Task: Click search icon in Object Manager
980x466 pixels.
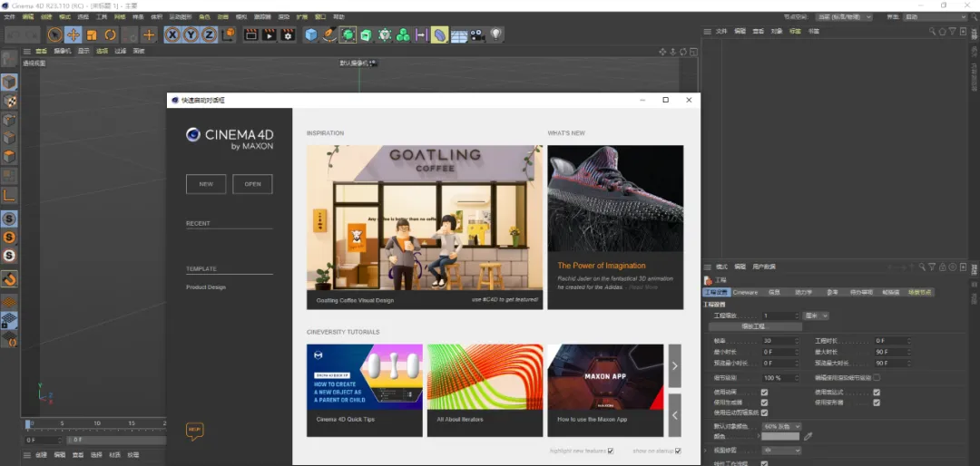Action: [932, 31]
